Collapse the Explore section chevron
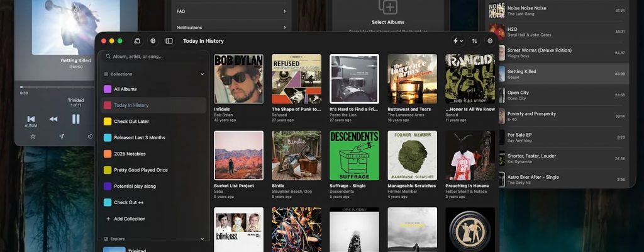Screen dimensions: 644x252 click(x=202, y=239)
